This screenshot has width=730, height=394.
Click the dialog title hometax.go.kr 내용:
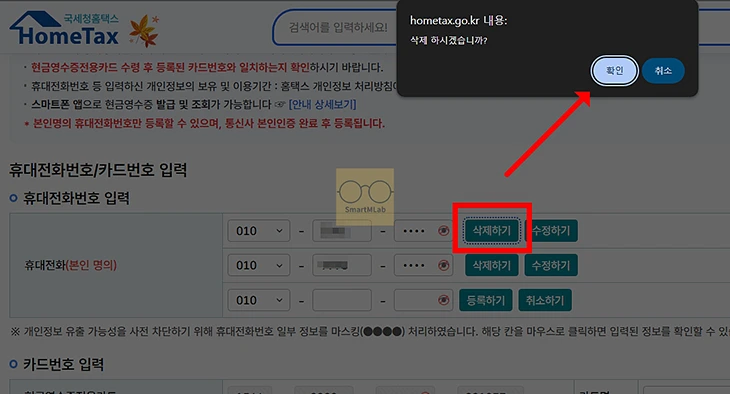tap(458, 20)
